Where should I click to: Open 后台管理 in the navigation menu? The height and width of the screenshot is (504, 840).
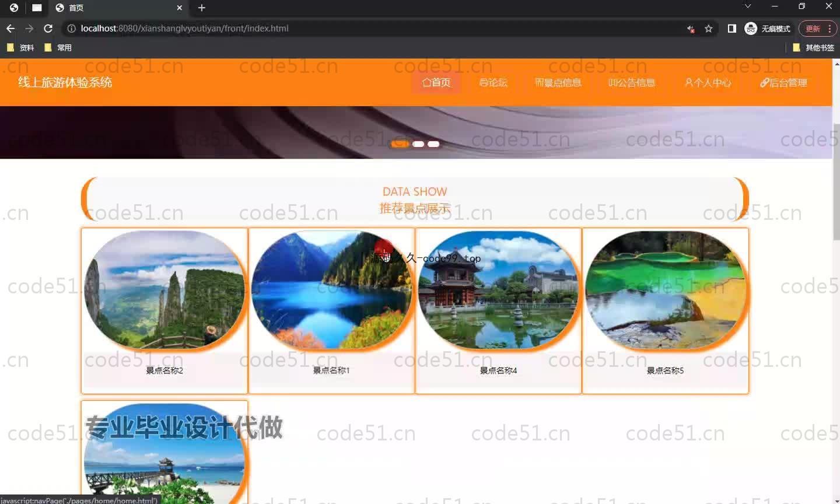tap(783, 82)
